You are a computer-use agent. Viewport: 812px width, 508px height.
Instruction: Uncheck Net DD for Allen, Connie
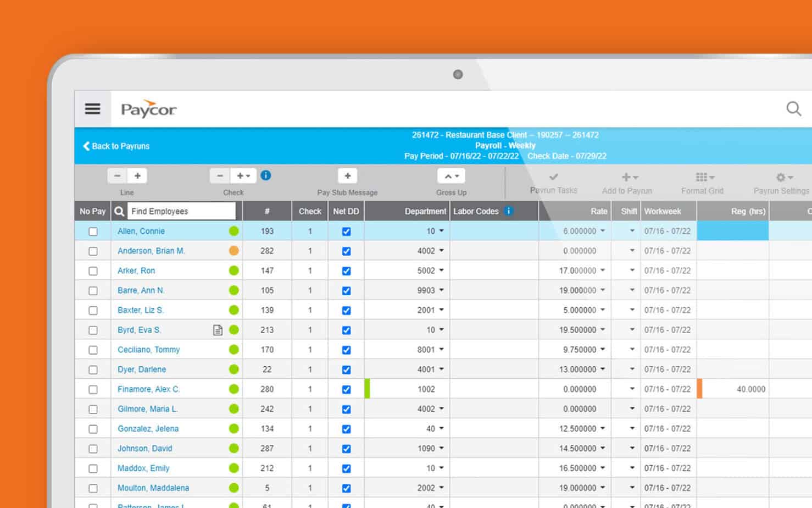click(346, 231)
